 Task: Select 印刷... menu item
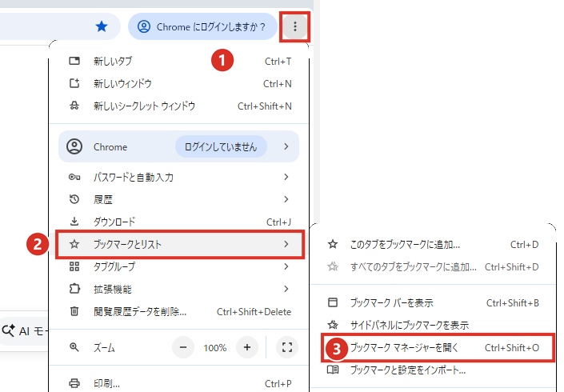click(178, 383)
